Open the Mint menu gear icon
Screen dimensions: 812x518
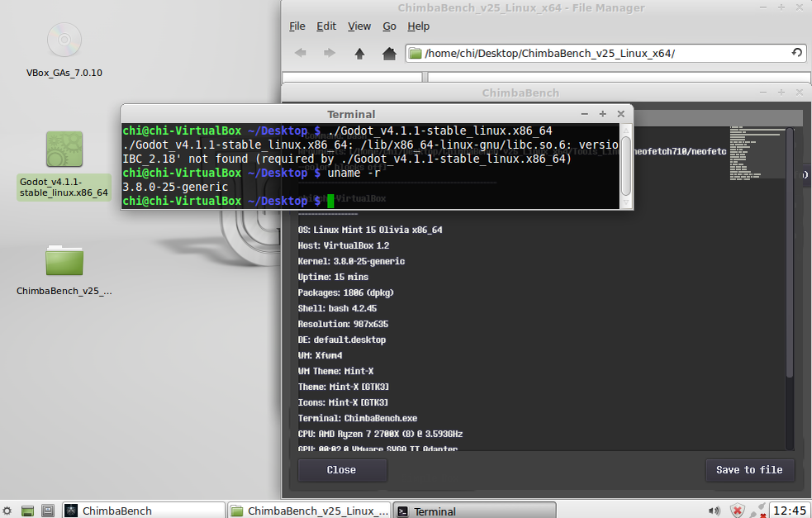[x=7, y=511]
